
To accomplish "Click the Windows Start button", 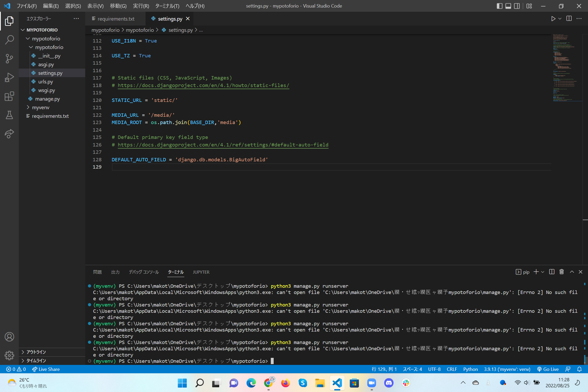I will tap(182, 383).
